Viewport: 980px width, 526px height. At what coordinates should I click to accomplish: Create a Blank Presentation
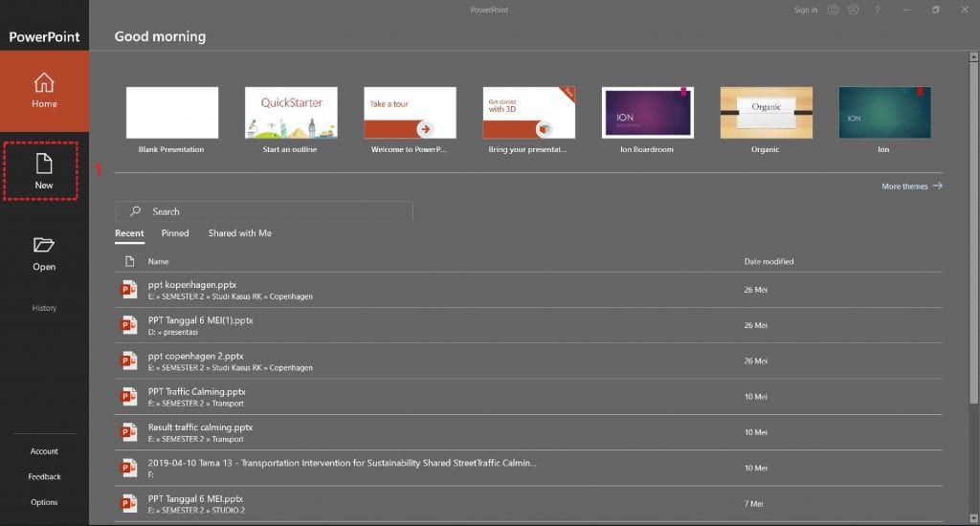click(172, 120)
